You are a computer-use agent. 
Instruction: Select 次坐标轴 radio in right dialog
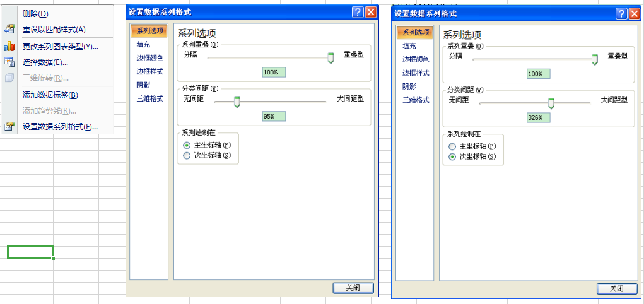pyautogui.click(x=452, y=156)
